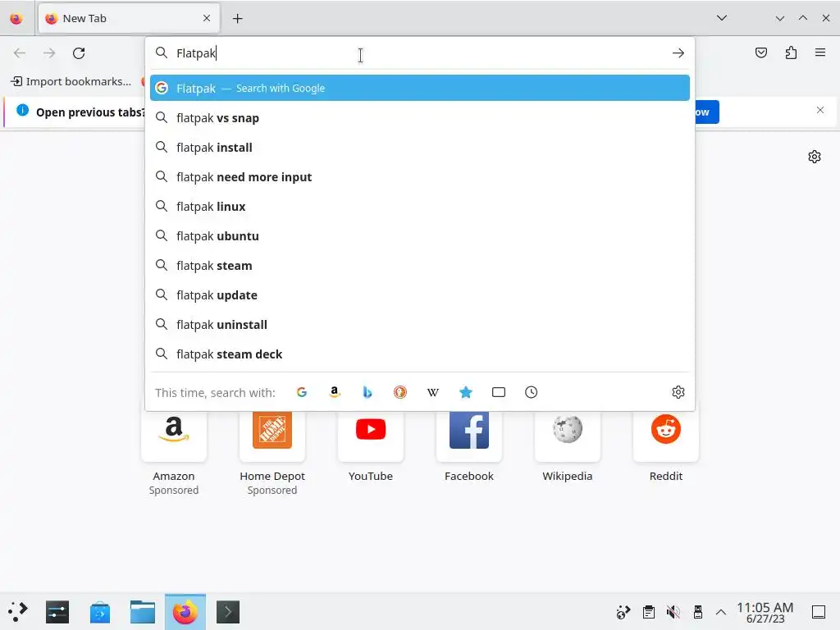
Task: Pick suggestion flatpak vs snap
Action: pyautogui.click(x=420, y=118)
